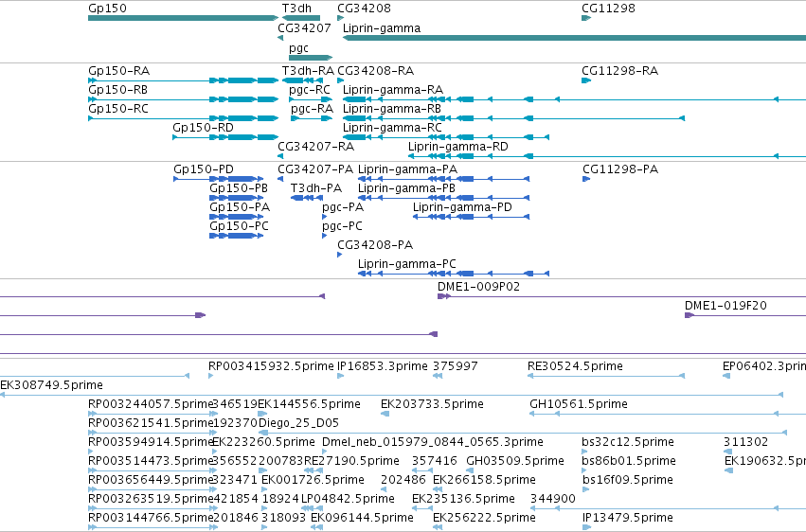Choose protein Liprin-gamma-PC
This screenshot has height=532, width=806.
tap(407, 264)
